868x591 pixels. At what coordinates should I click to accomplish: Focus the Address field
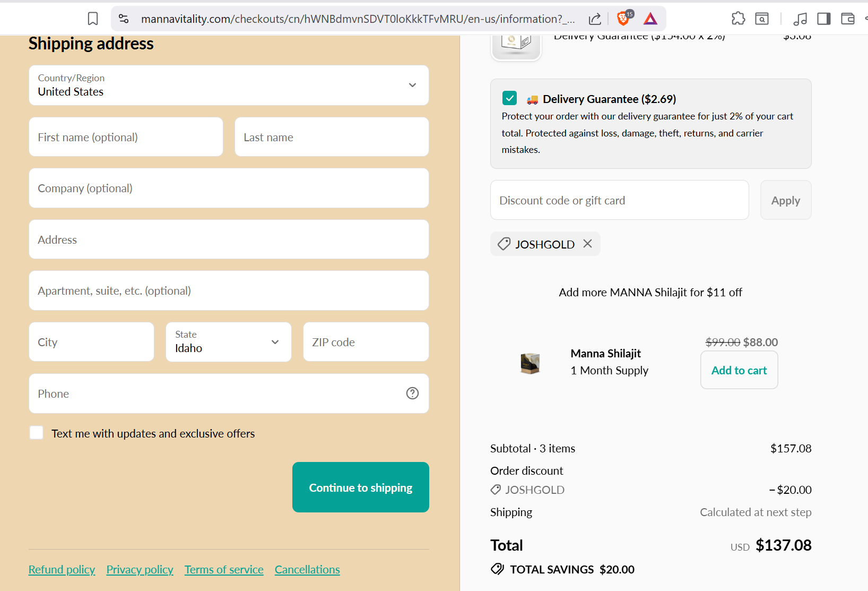(x=229, y=239)
